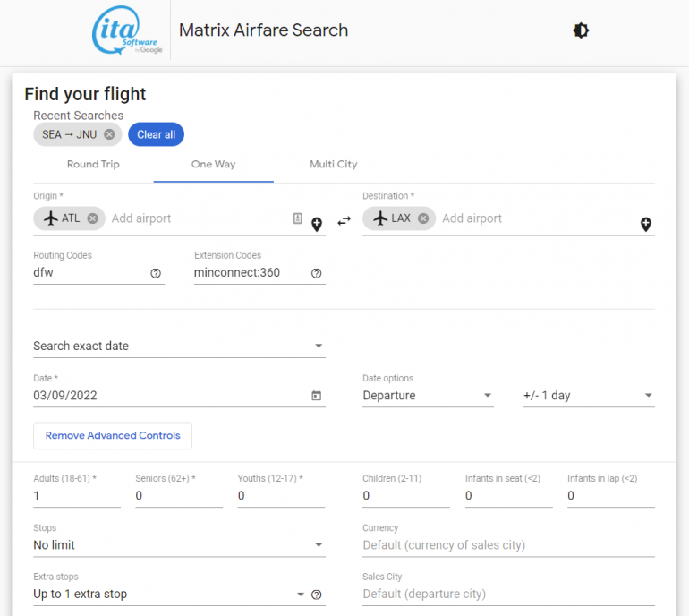
Task: Toggle dark mode theme icon
Action: tap(581, 30)
